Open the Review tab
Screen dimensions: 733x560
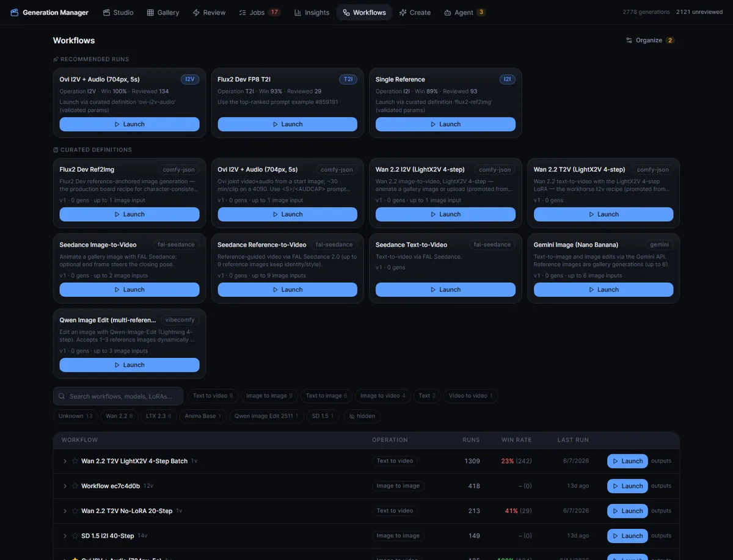[209, 12]
